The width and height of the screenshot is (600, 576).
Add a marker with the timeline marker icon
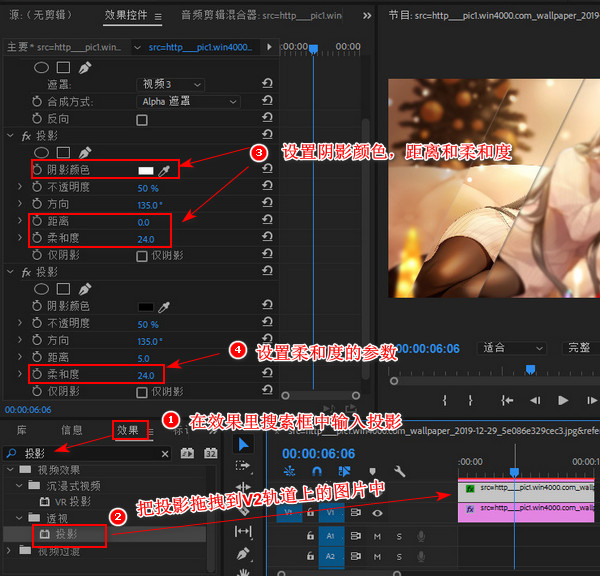click(372, 472)
